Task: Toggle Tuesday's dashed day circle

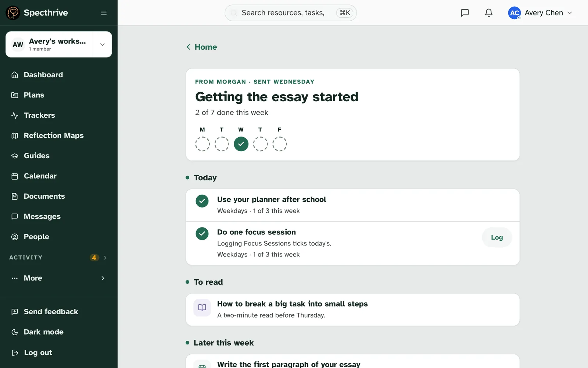Action: 222,144
